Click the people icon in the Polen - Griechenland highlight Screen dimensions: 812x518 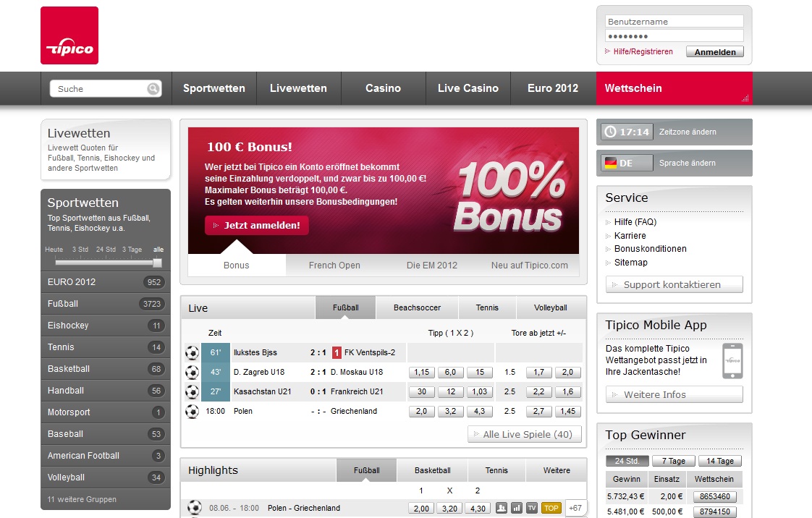point(502,508)
